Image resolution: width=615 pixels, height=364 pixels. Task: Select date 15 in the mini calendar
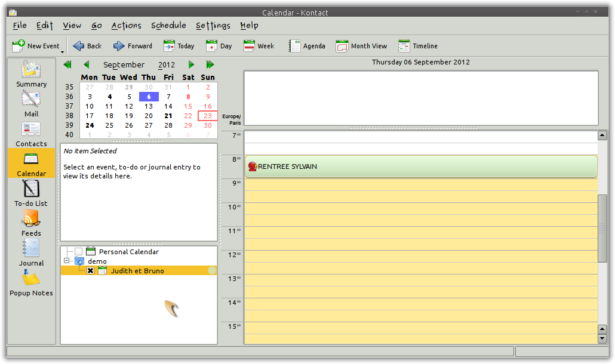pyautogui.click(x=188, y=106)
